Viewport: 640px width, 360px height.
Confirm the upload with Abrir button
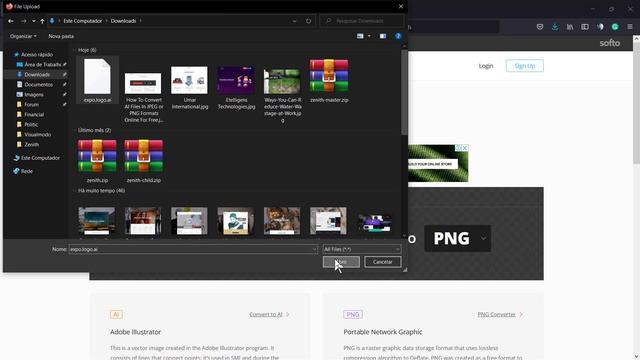coord(341,262)
